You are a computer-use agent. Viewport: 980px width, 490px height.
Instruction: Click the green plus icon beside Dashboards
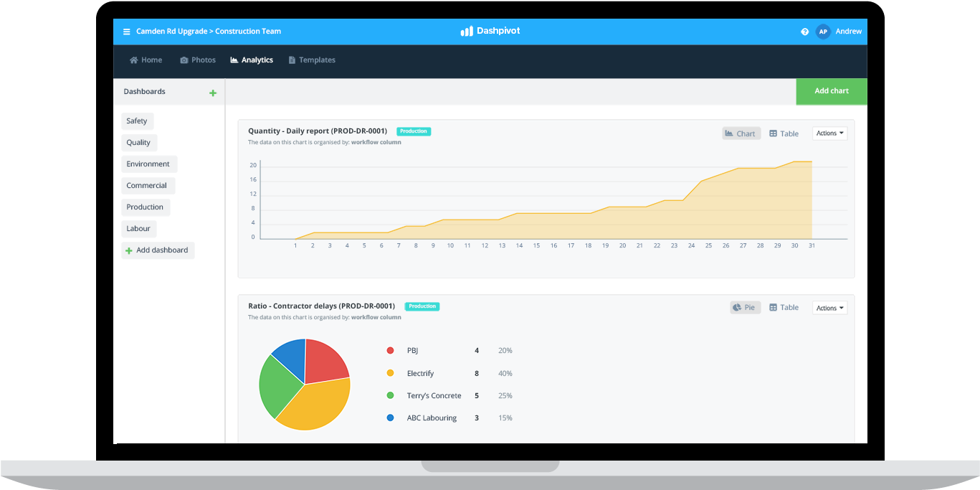click(x=212, y=93)
